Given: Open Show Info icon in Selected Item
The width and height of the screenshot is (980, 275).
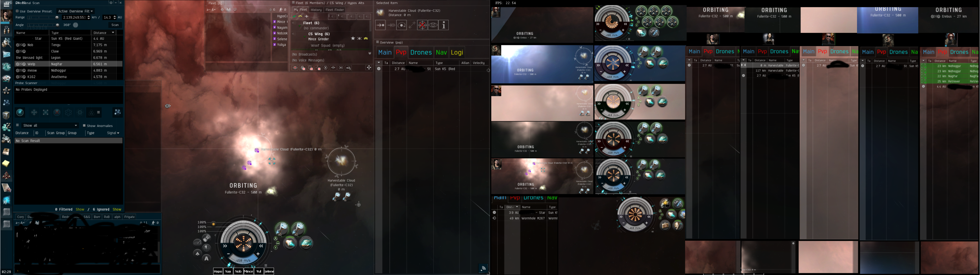Looking at the screenshot, I should point(444,25).
